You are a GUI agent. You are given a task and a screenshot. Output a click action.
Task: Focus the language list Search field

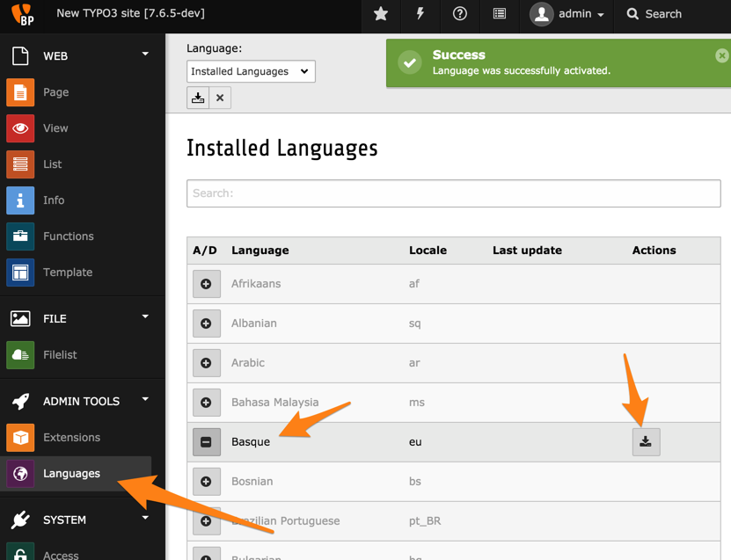tap(454, 193)
